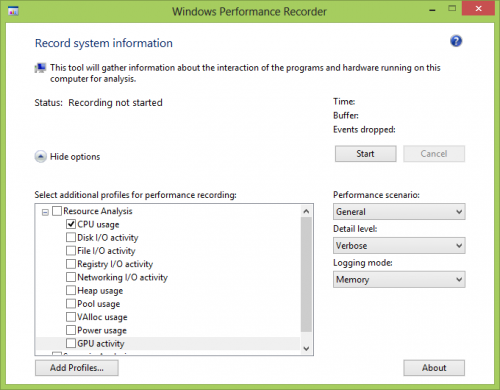
Task: Check the VAlloc usage checkbox
Action: click(71, 317)
